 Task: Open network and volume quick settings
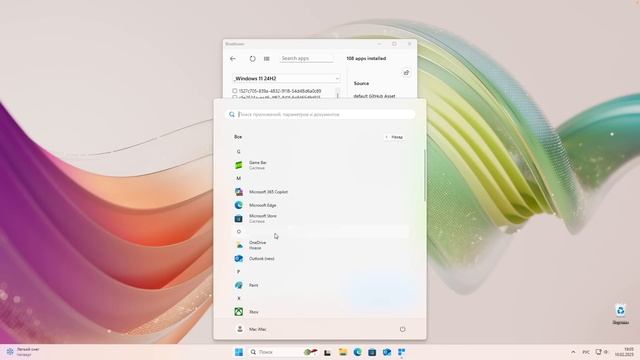602,352
